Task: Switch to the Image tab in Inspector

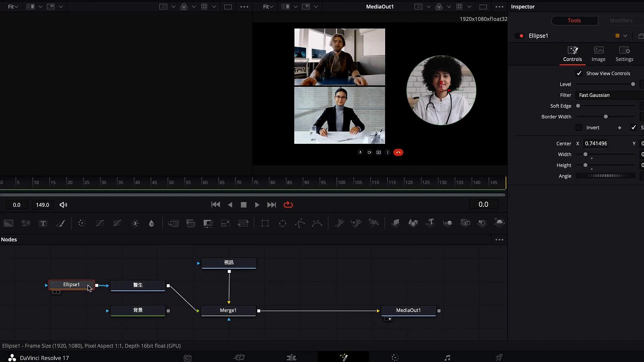Action: (598, 54)
